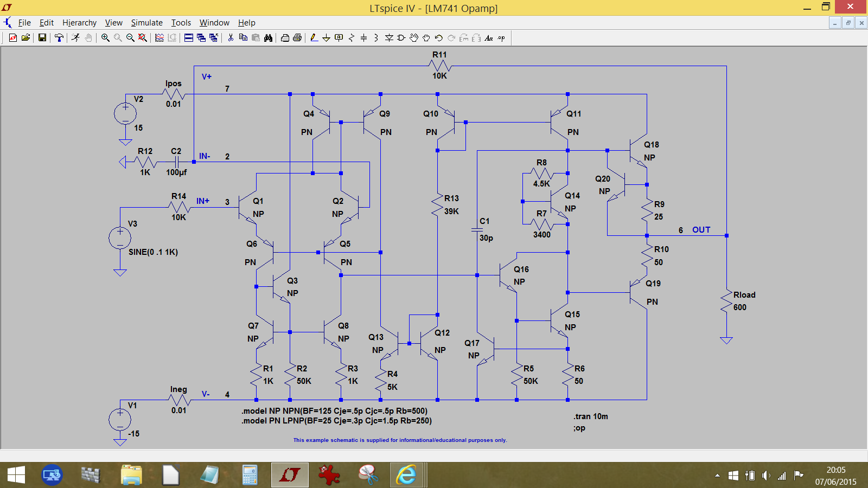Click the Close All Windows toolbar icon

214,38
